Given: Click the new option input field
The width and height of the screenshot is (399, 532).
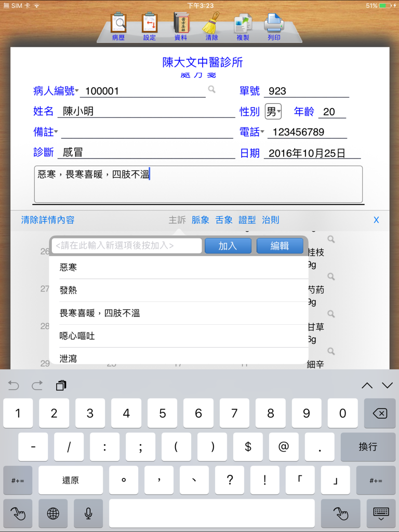Looking at the screenshot, I should click(127, 246).
